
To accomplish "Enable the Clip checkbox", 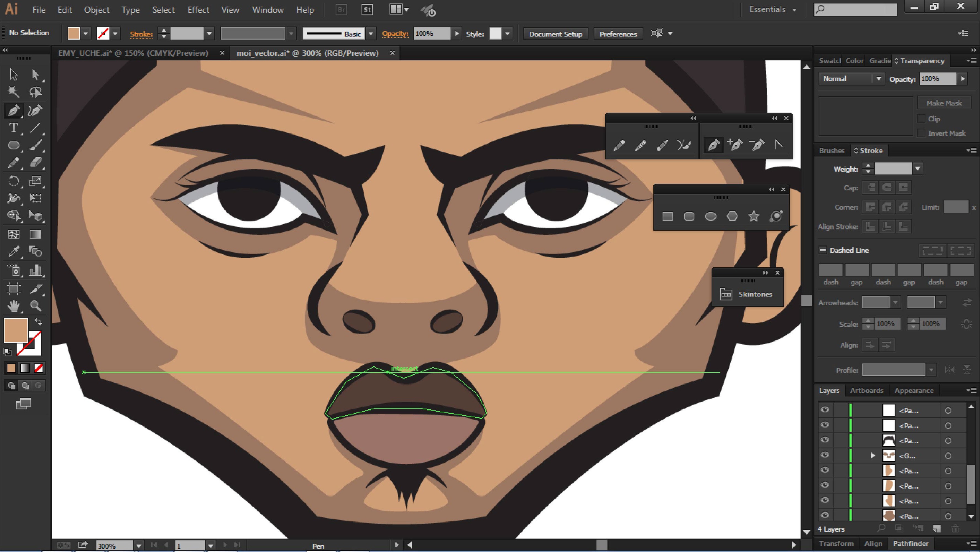I will pos(921,119).
